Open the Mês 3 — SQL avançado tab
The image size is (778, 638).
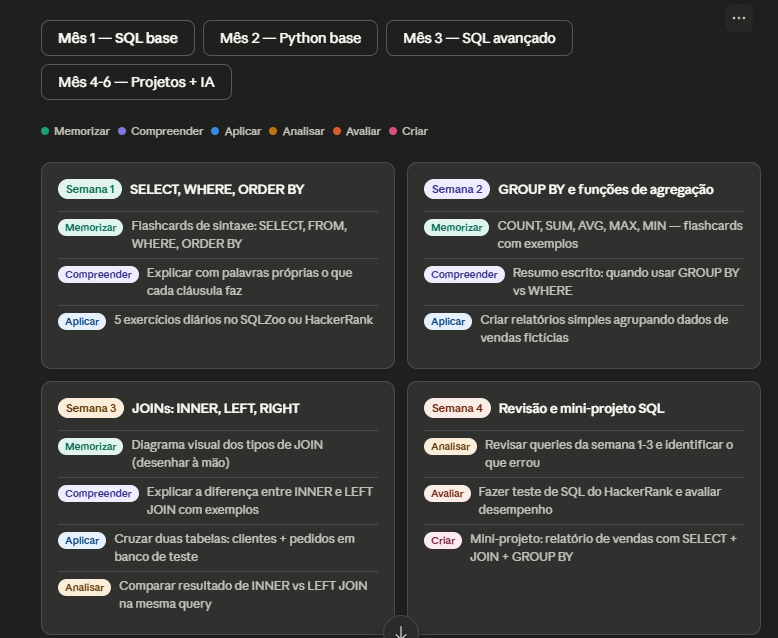click(479, 38)
